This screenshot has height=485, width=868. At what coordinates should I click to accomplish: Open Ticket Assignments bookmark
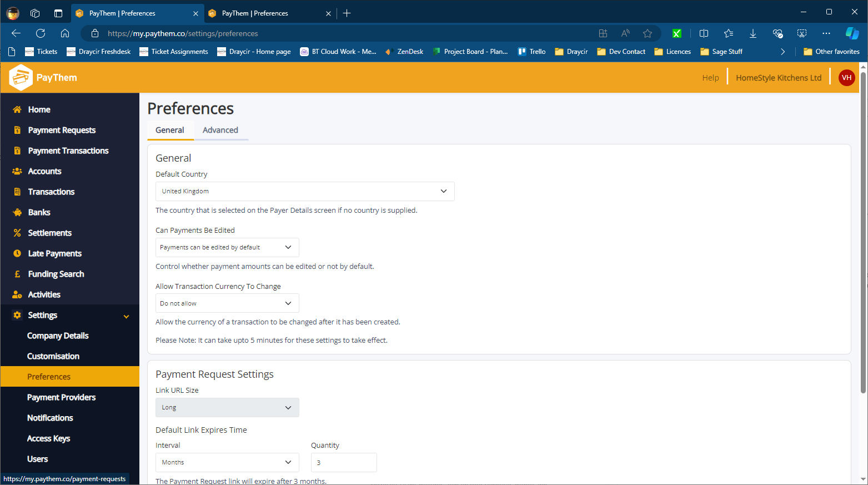[x=174, y=52]
